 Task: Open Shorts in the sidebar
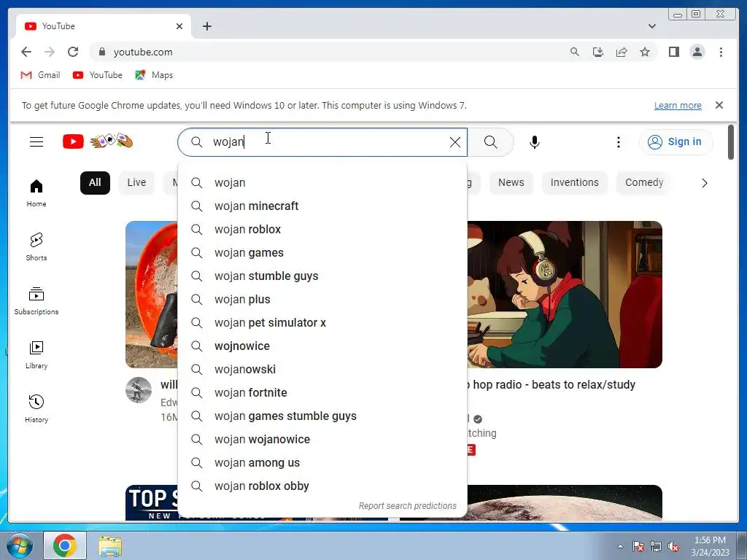[x=36, y=246]
